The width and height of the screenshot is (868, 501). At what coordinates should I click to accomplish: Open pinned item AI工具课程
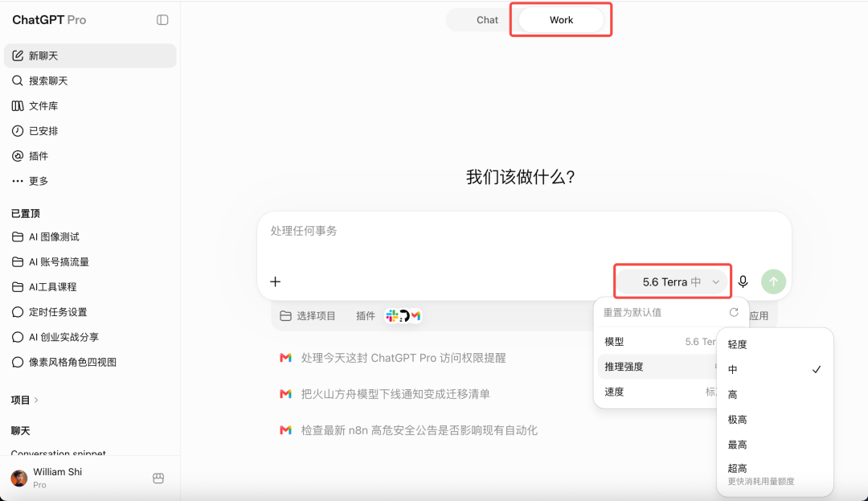point(90,287)
